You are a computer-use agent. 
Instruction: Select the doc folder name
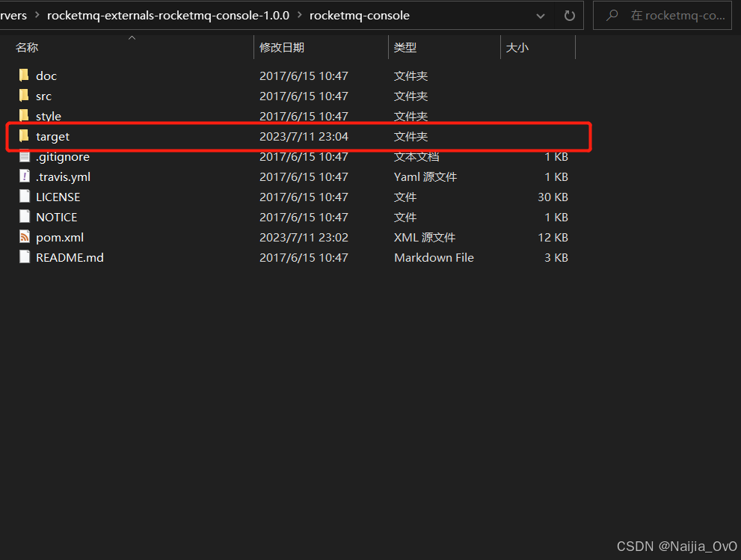[x=46, y=76]
